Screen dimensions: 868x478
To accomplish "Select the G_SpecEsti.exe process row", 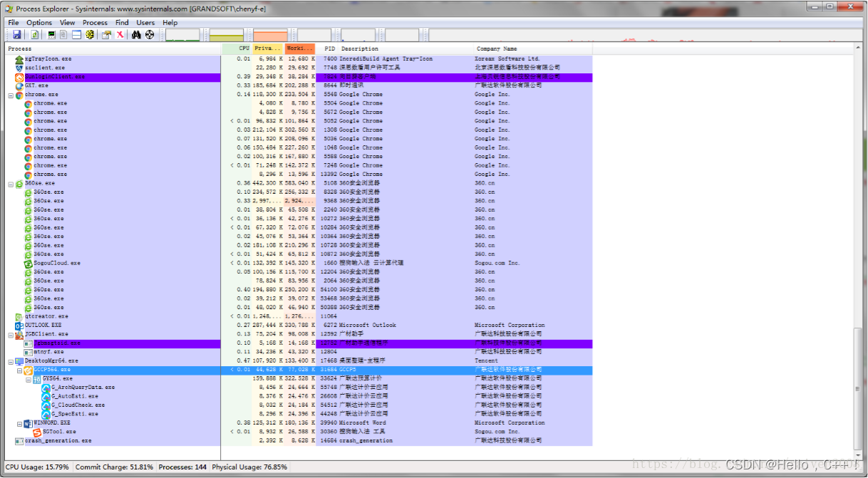I will click(299, 414).
